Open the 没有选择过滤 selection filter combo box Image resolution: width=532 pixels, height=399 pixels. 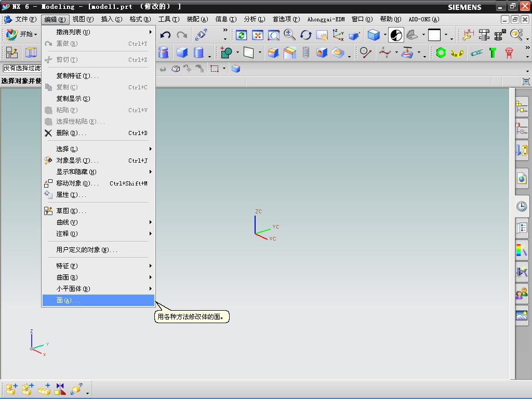point(22,68)
